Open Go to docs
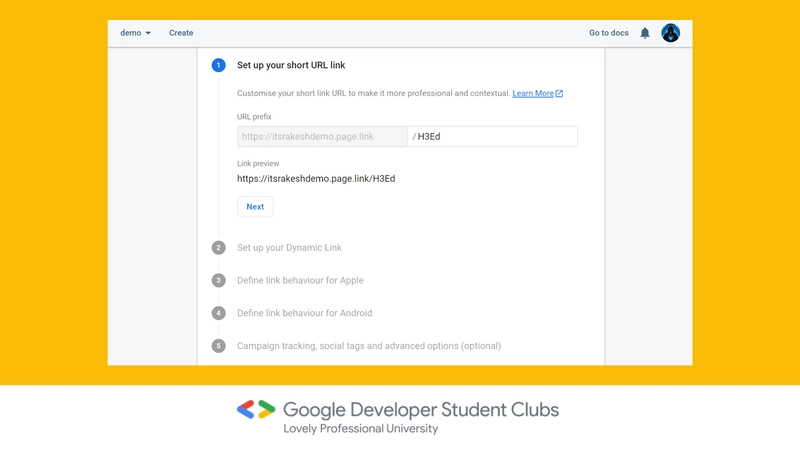This screenshot has height=450, width=800. 609,33
